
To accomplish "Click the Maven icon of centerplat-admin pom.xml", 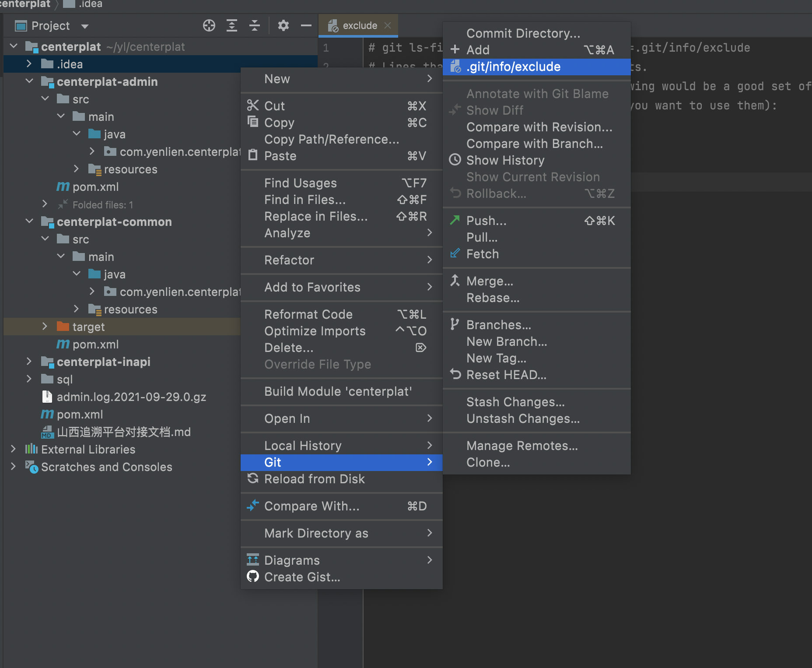I will (x=63, y=186).
